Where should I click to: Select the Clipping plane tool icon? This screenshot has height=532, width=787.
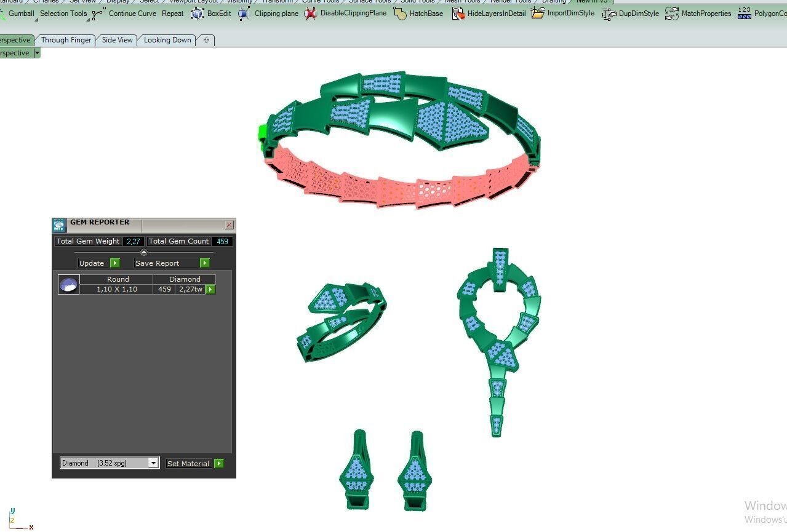tap(244, 14)
